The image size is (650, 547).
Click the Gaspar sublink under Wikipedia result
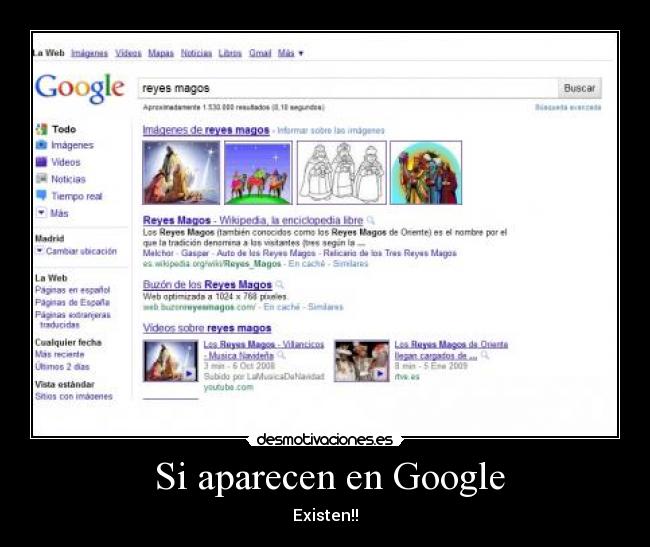pyautogui.click(x=195, y=253)
